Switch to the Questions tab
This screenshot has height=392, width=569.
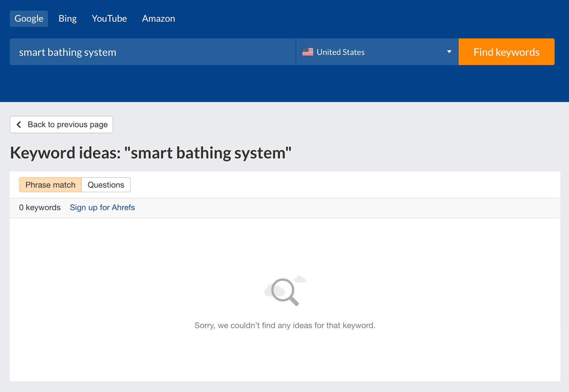(x=106, y=185)
